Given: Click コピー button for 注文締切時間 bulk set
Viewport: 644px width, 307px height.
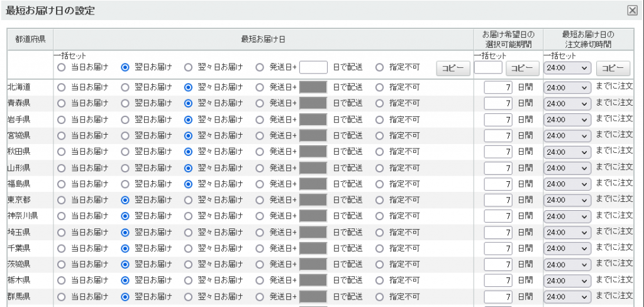Looking at the screenshot, I should [x=613, y=68].
